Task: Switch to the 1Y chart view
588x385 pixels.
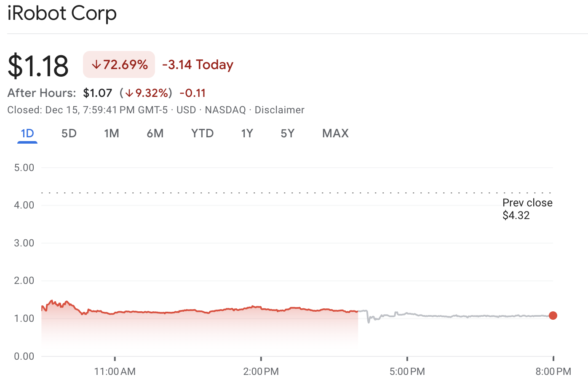Action: [247, 133]
